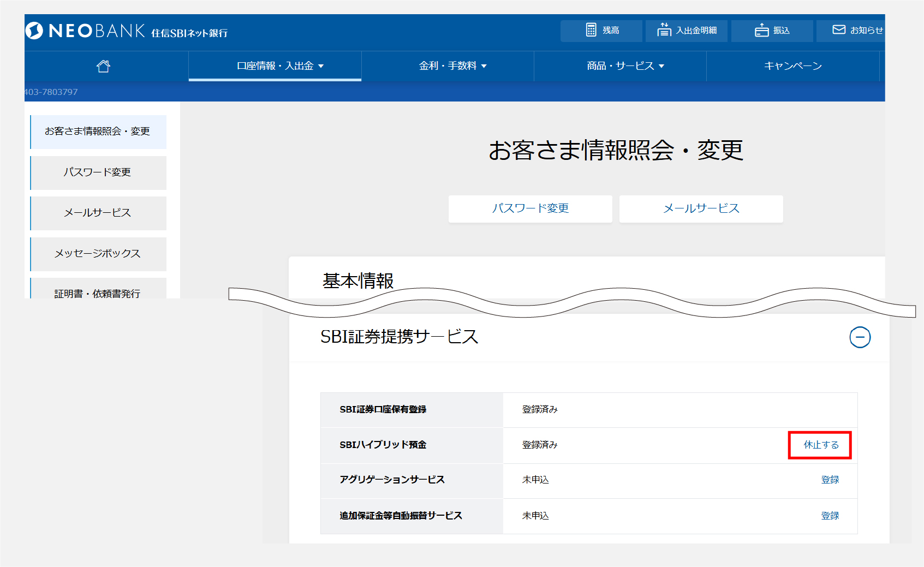
Task: Click 登録済み status of SBI証券口座保有登録
Action: click(540, 409)
